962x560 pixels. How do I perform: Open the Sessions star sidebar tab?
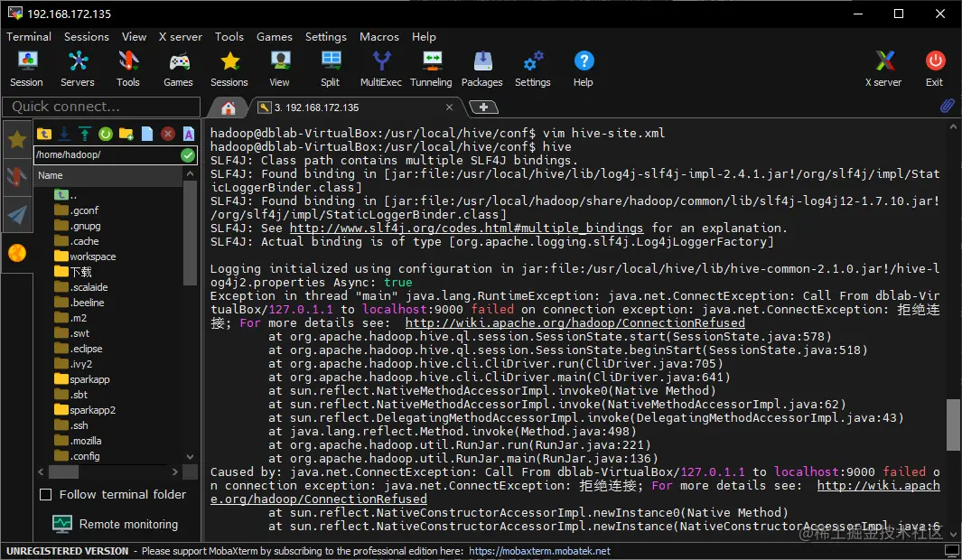pyautogui.click(x=17, y=140)
